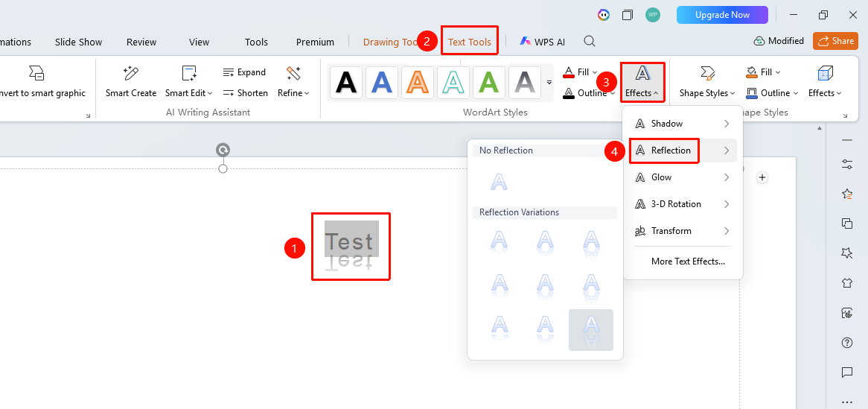Open the Shape Styles dialog launcher

[x=846, y=115]
